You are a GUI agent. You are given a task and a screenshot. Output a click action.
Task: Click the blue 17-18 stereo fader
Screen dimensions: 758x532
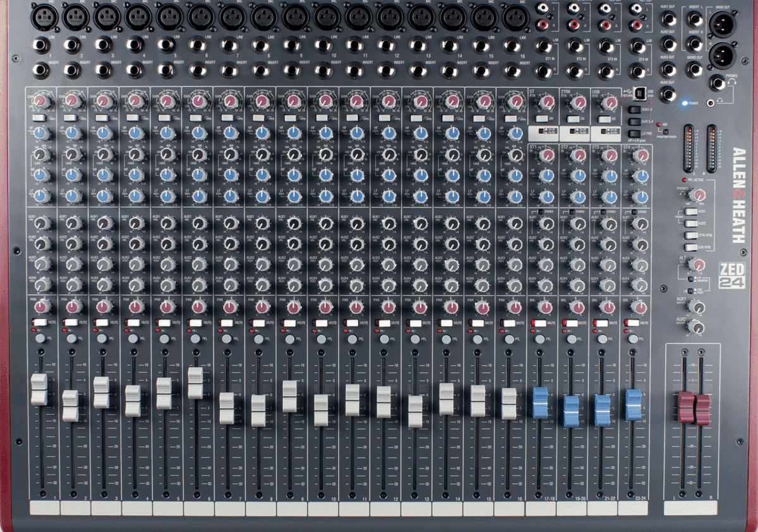click(540, 403)
